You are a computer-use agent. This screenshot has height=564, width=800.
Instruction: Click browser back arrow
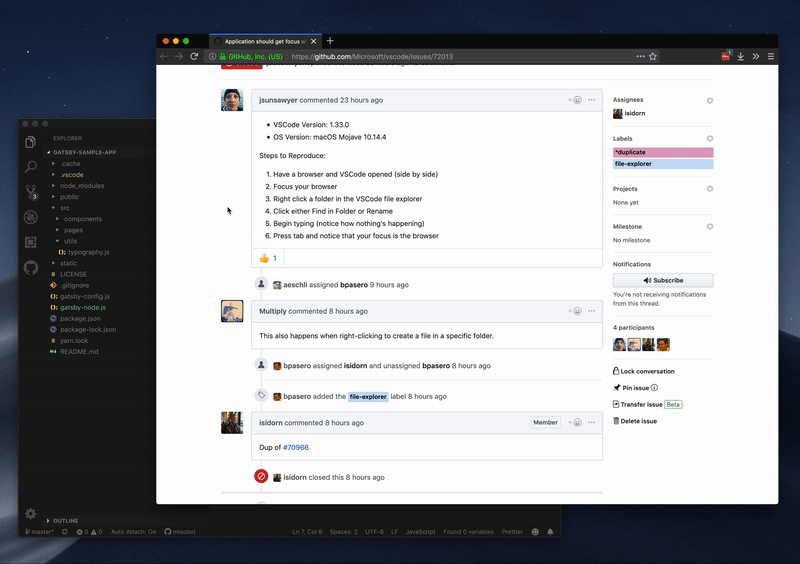click(x=164, y=56)
